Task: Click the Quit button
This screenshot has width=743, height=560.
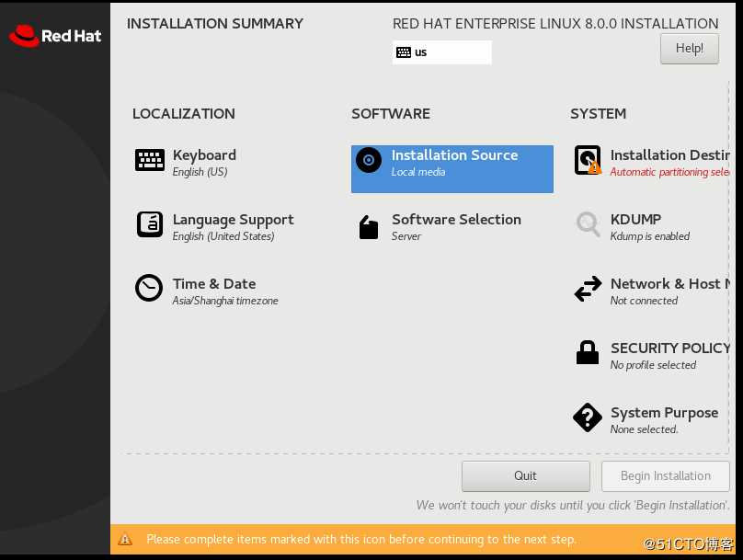Action: [x=525, y=476]
